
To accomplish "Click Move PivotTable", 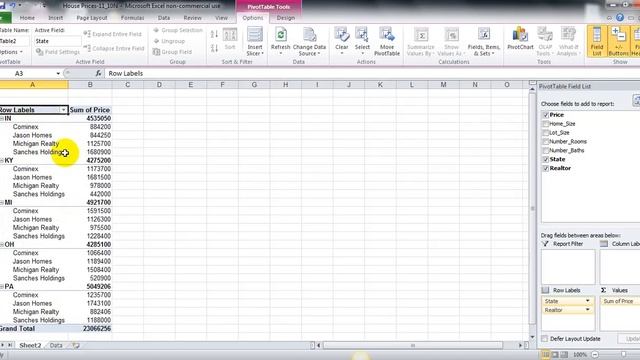I will [x=387, y=41].
